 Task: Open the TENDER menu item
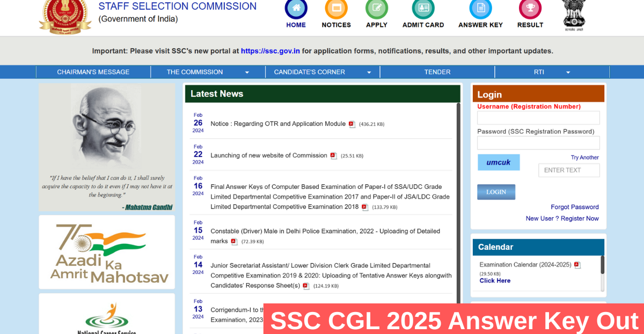click(437, 71)
